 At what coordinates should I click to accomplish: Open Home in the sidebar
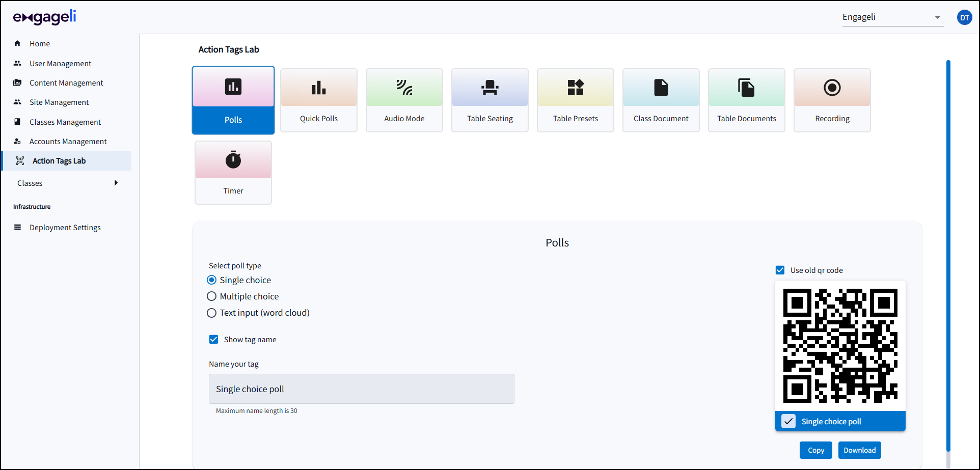pos(40,43)
